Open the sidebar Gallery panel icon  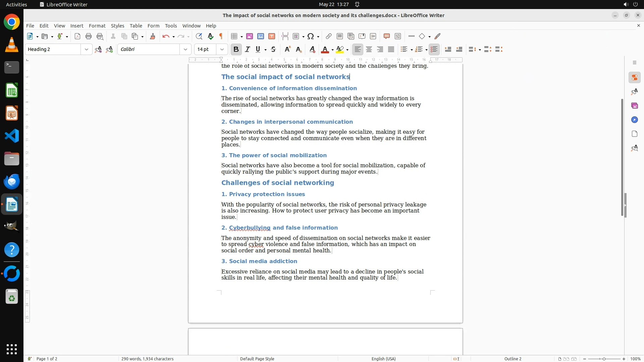[x=634, y=106]
